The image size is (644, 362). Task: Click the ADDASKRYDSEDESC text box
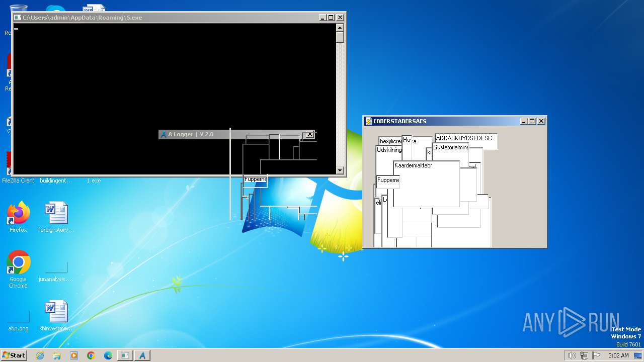pyautogui.click(x=466, y=141)
